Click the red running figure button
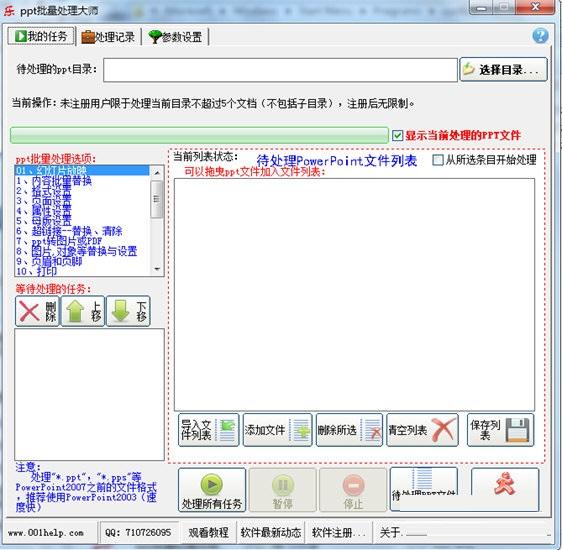Viewport: 562px width, 550px height. click(505, 489)
